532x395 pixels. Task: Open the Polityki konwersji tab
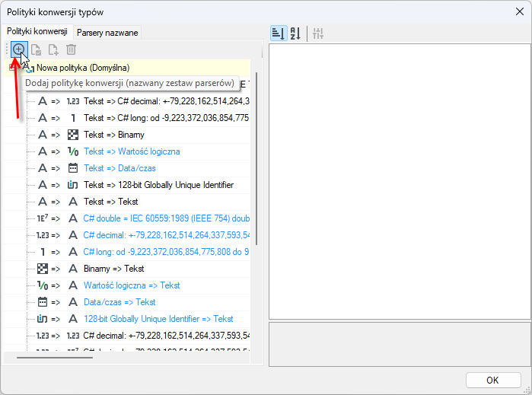tap(37, 31)
